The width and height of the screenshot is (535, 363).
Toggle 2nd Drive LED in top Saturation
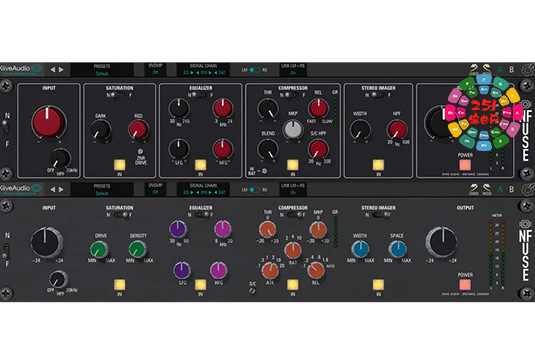[x=140, y=151]
